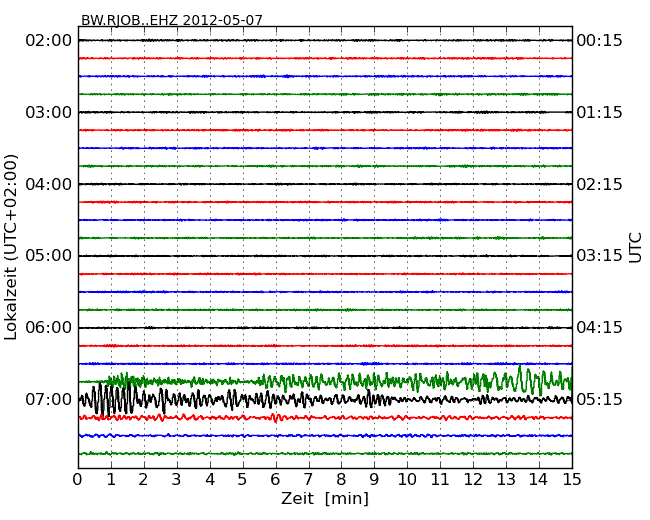Click x-axis tick label 4
The image size is (650, 520).
coord(210,479)
